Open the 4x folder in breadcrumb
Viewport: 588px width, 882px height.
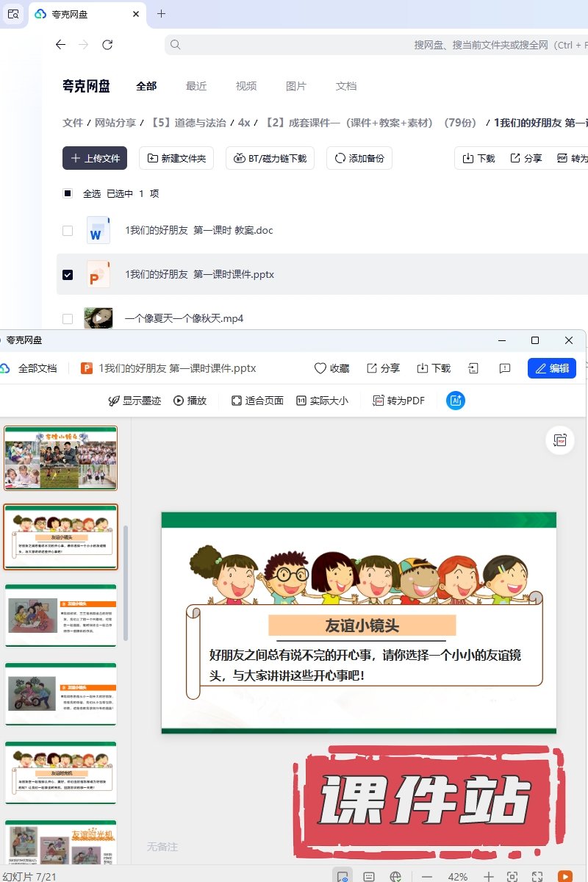click(x=244, y=123)
